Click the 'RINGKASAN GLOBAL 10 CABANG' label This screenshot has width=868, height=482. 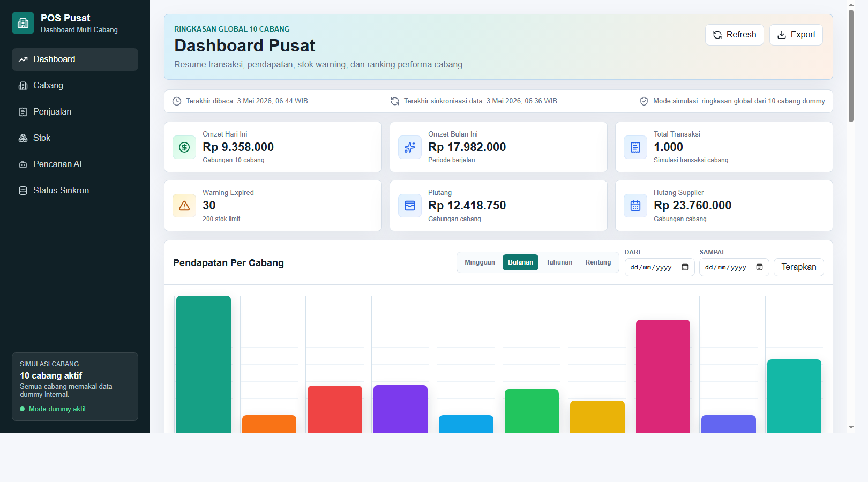(232, 29)
